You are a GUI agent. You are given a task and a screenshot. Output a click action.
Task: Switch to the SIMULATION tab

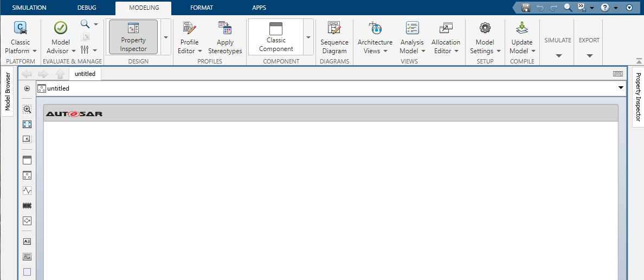coord(29,8)
